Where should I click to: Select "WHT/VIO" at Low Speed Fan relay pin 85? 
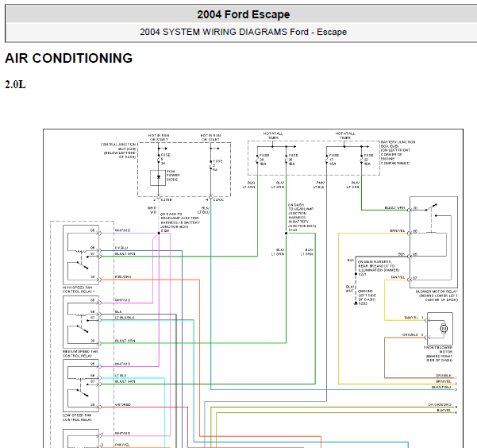(122, 364)
